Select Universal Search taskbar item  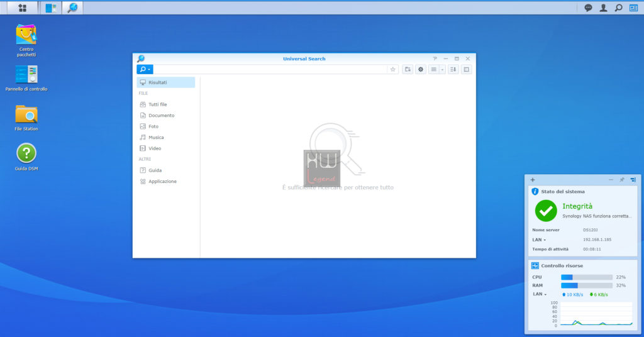tap(73, 8)
